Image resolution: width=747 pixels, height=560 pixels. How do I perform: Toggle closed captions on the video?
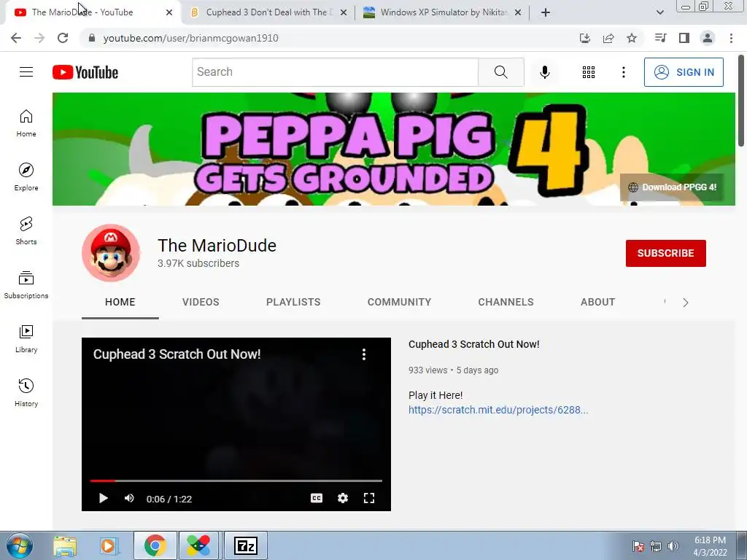[x=317, y=498]
